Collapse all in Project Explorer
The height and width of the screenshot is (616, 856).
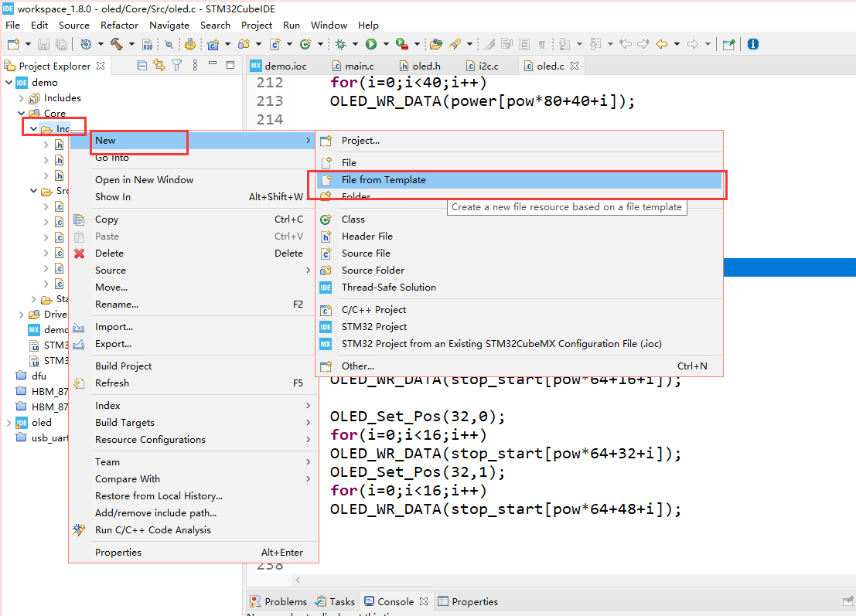[142, 66]
